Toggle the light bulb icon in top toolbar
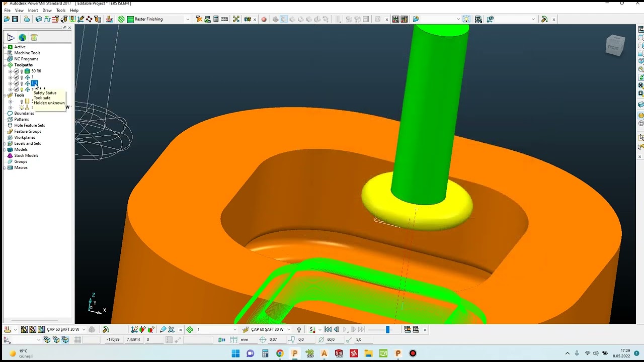 (x=466, y=19)
